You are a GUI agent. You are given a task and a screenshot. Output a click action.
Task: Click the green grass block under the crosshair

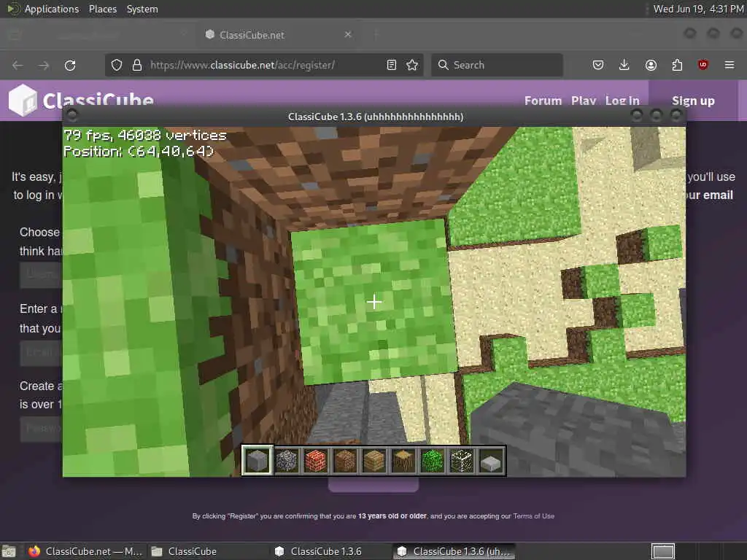(x=374, y=301)
